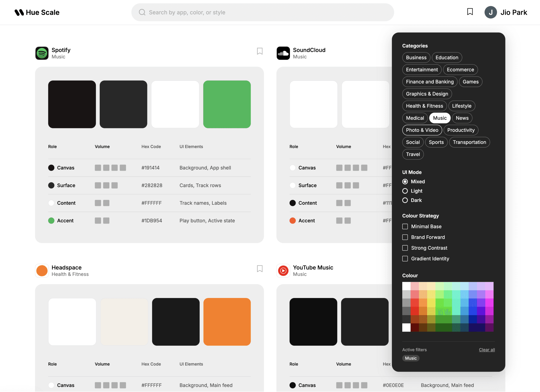Bookmark the Headspace palette
Image resolution: width=540 pixels, height=392 pixels.
[260, 268]
